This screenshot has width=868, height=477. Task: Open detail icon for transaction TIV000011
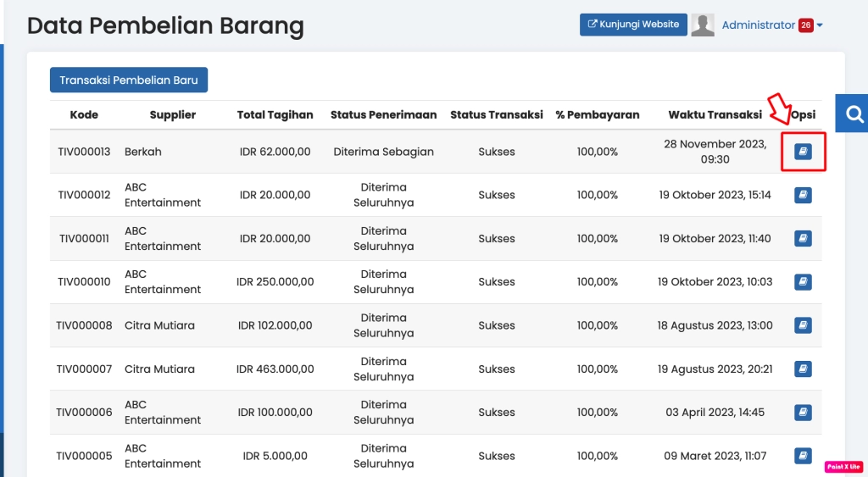point(803,238)
